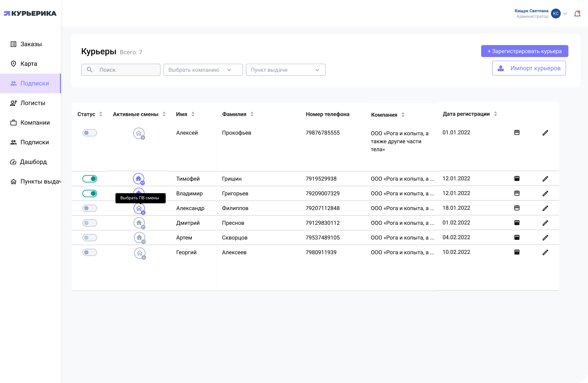Expand the Пункт выдачи dropdown
This screenshot has width=588, height=383.
click(x=285, y=70)
